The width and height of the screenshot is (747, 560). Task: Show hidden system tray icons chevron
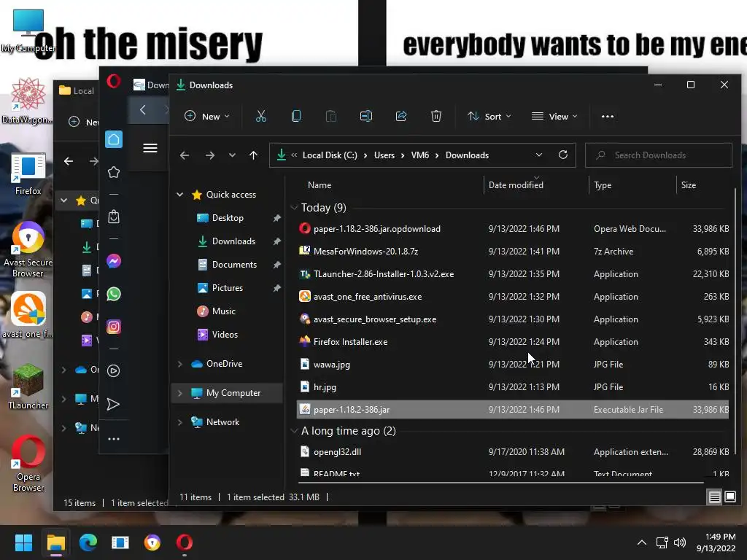642,542
